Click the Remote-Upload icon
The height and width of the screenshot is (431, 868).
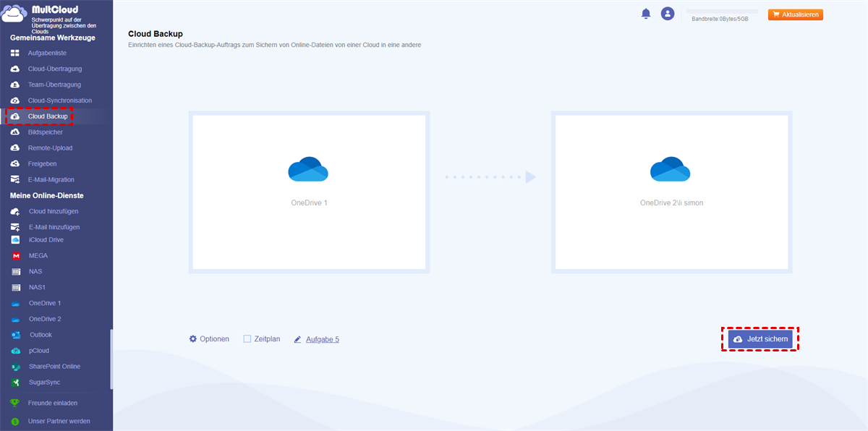(14, 148)
